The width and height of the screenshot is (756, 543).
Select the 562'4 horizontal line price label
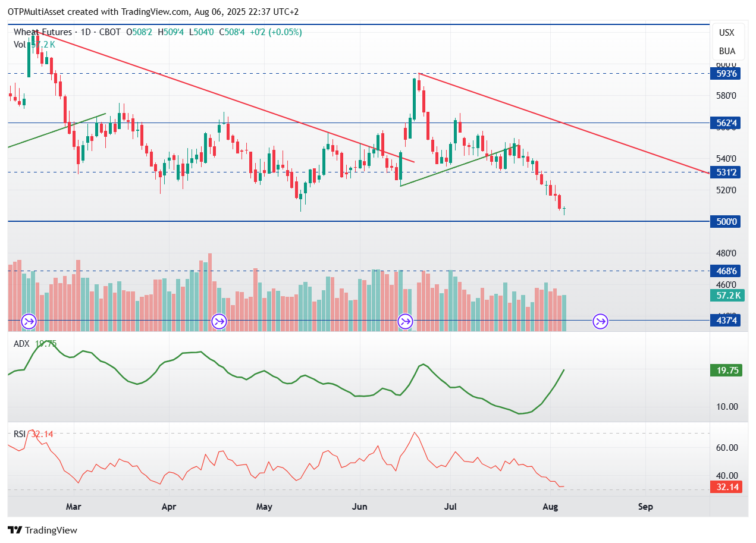[x=726, y=123]
